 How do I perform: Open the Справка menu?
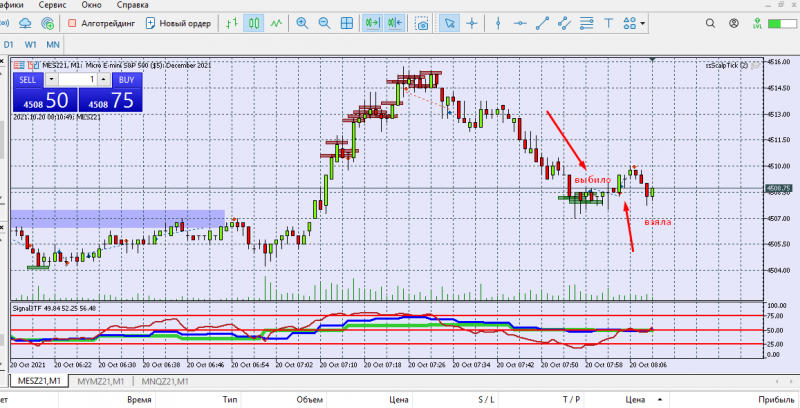click(132, 5)
